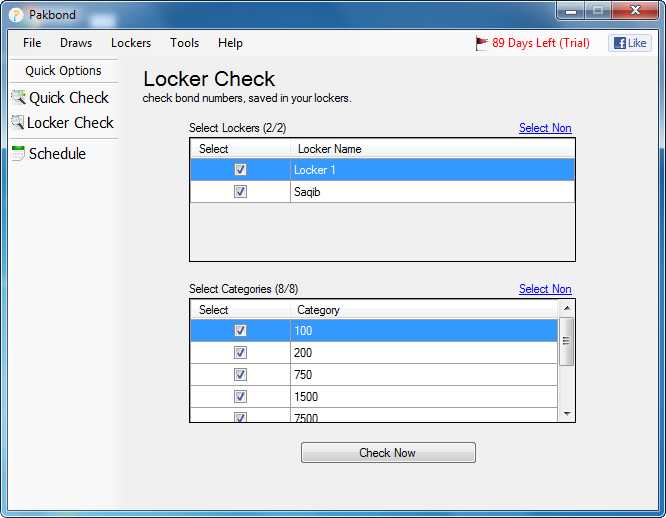Uncheck the 100 category checkbox

click(240, 331)
